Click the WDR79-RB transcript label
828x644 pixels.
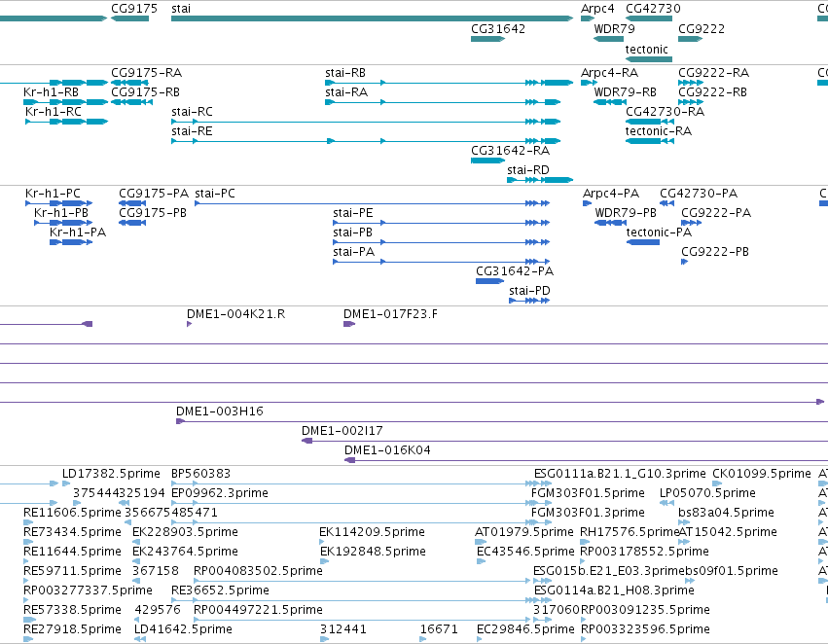tap(626, 92)
